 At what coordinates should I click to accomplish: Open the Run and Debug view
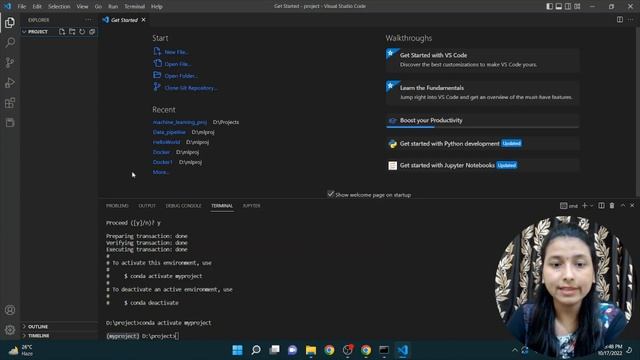[x=10, y=82]
